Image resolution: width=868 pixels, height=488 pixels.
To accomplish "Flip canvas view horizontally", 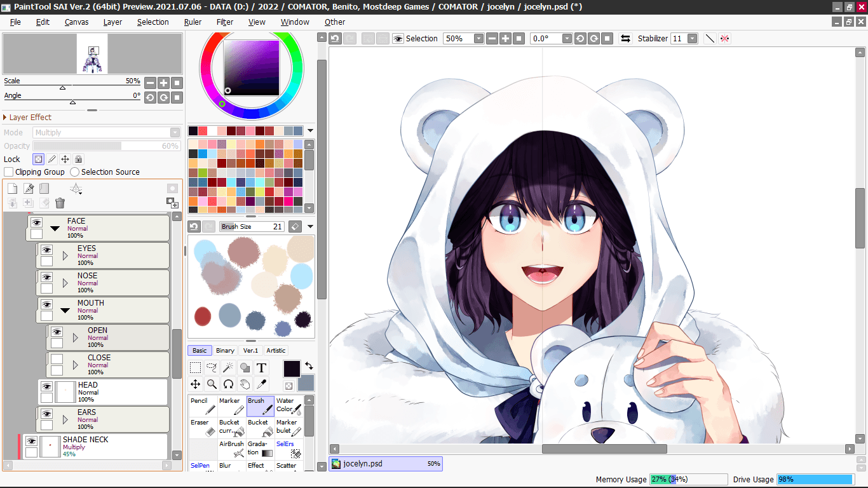I will [626, 39].
